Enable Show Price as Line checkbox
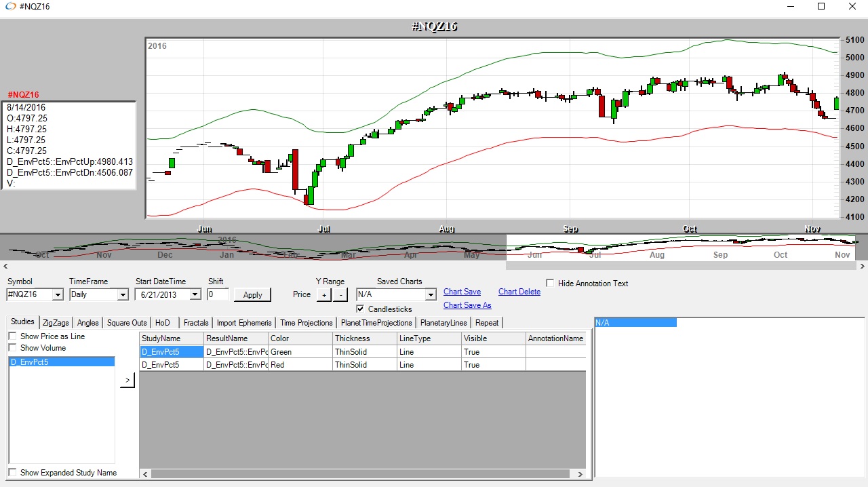This screenshot has width=868, height=487. pyautogui.click(x=13, y=336)
